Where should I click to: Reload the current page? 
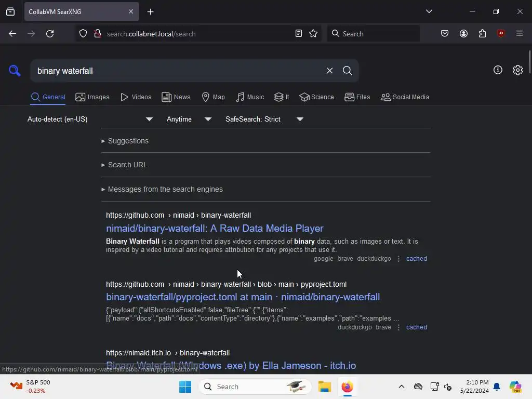click(50, 34)
